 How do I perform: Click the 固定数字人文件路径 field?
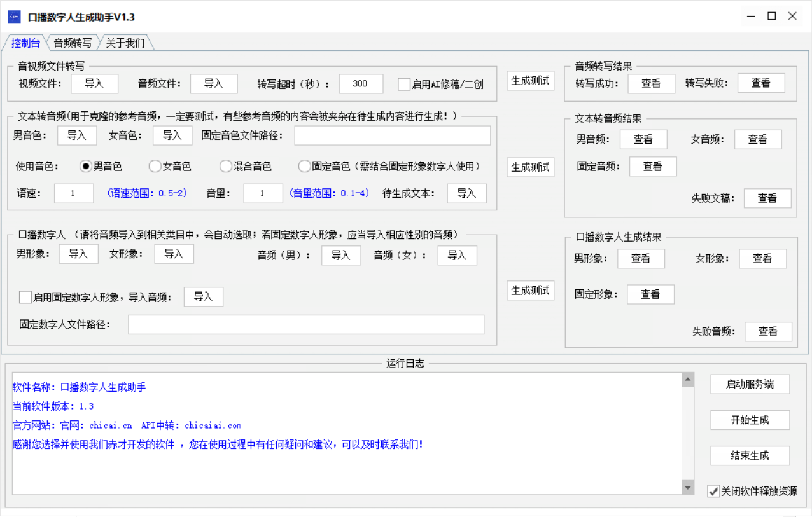[x=306, y=324]
